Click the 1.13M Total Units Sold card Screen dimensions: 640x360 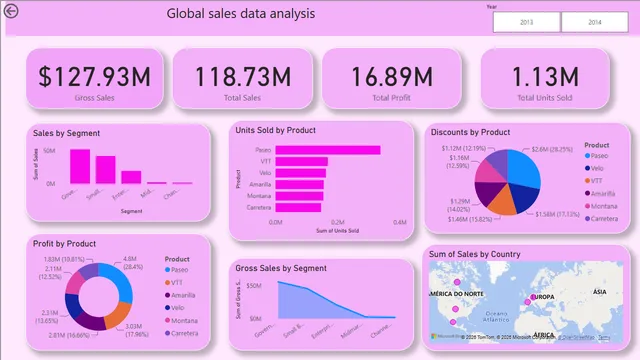[545, 78]
